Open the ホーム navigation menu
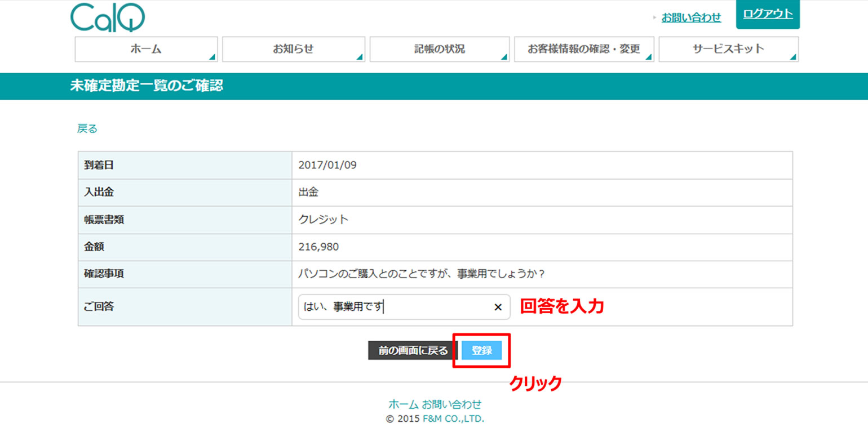Viewport: 868px width, 437px height. [x=146, y=49]
